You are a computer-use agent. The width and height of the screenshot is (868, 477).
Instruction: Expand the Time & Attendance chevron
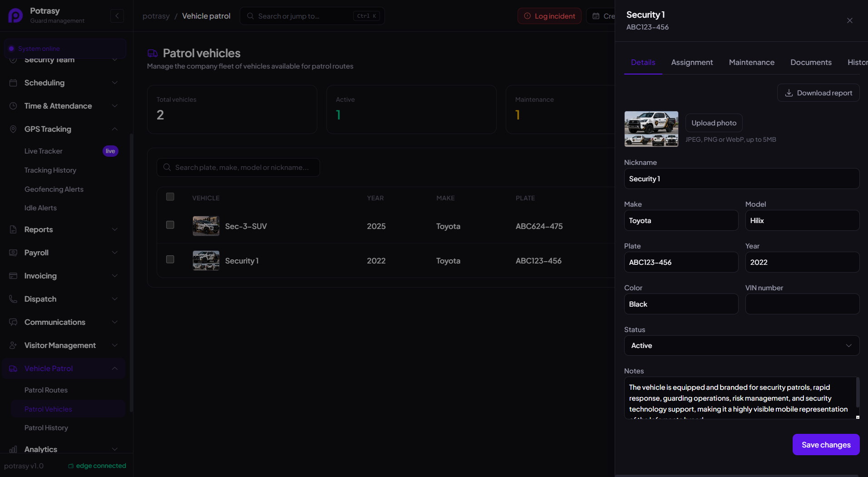point(115,106)
